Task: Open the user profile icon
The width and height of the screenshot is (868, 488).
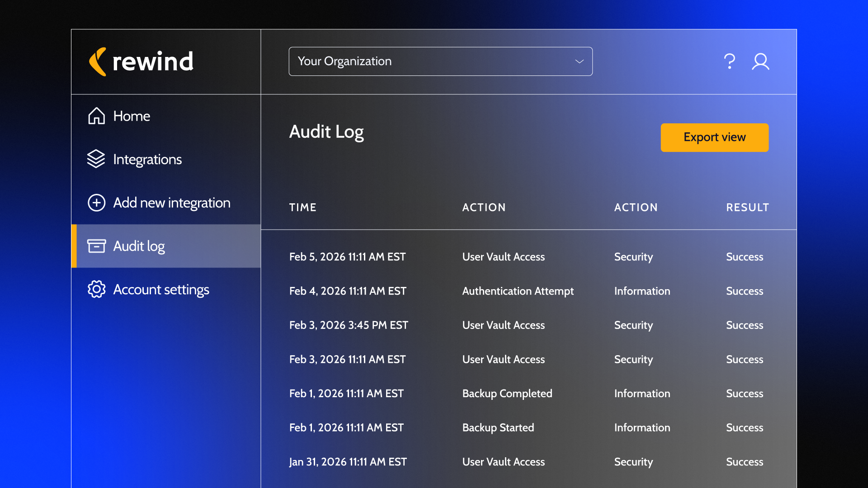Action: pyautogui.click(x=760, y=61)
